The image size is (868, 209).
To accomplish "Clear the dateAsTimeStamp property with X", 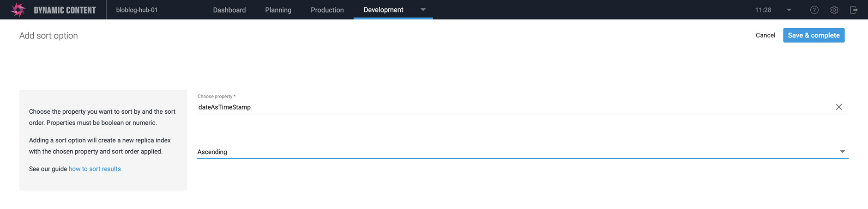I will click(x=838, y=107).
